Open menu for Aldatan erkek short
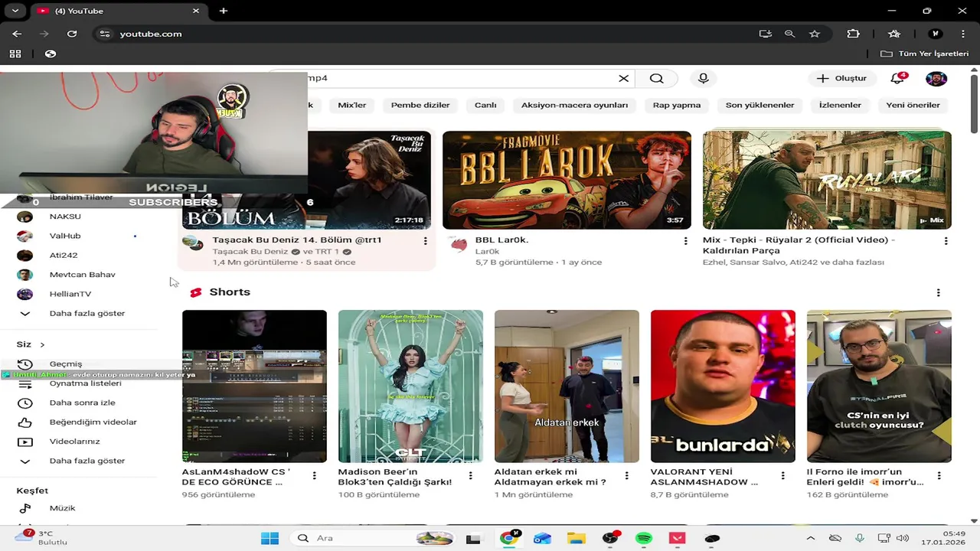Image resolution: width=980 pixels, height=551 pixels. tap(626, 476)
